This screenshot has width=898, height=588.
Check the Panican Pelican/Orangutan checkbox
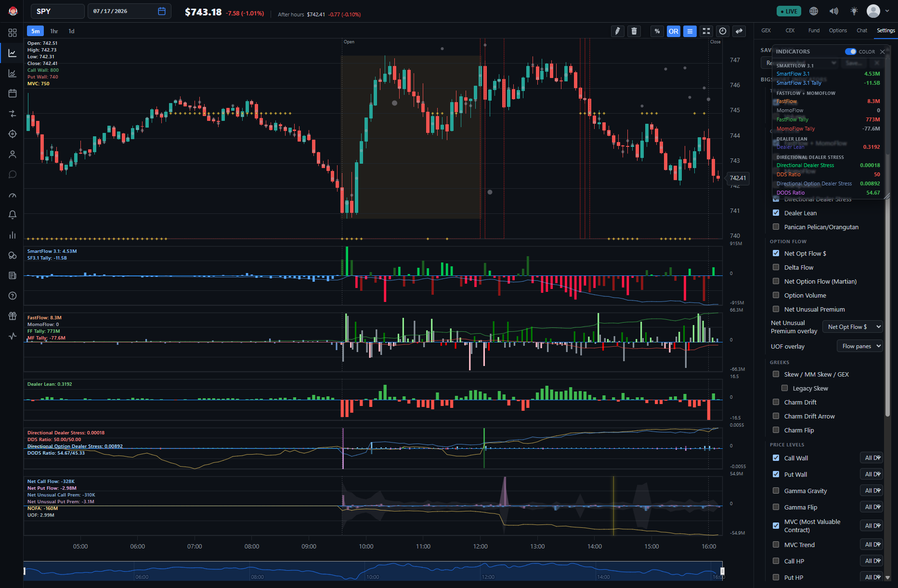click(776, 227)
